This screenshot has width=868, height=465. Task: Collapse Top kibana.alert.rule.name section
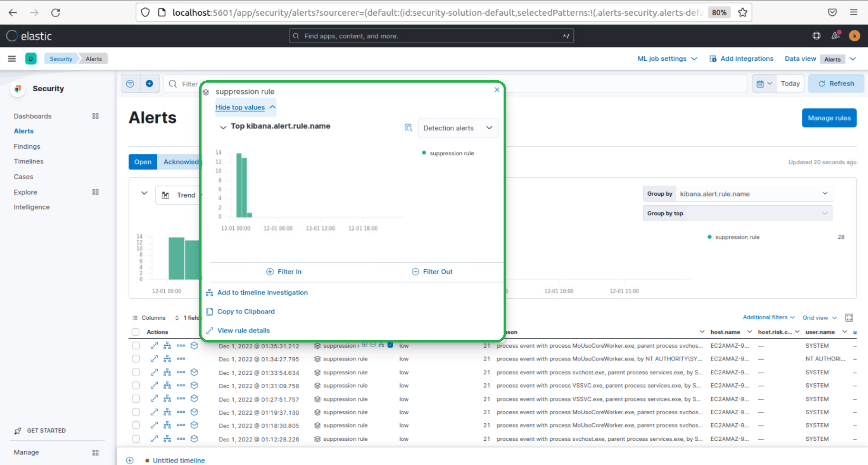223,127
